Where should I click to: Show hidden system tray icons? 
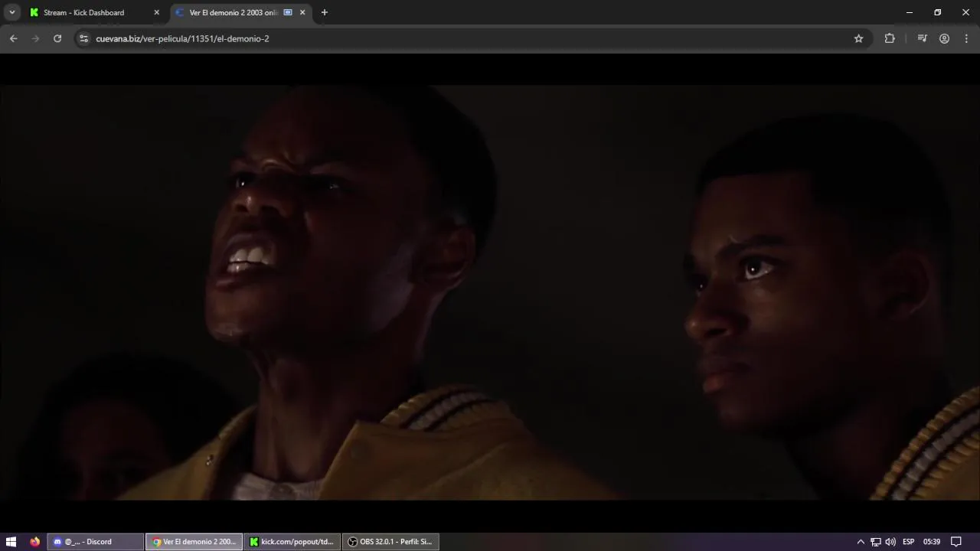click(x=861, y=542)
